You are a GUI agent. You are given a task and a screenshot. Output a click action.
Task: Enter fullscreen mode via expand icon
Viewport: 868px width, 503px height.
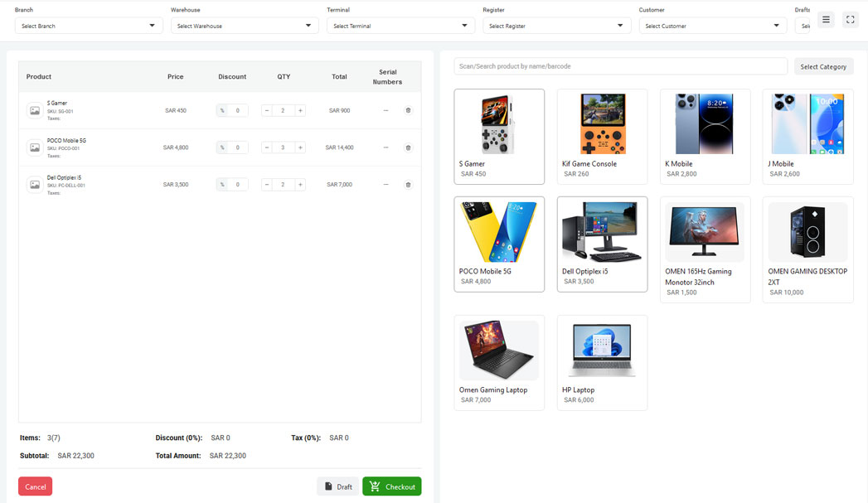(851, 20)
